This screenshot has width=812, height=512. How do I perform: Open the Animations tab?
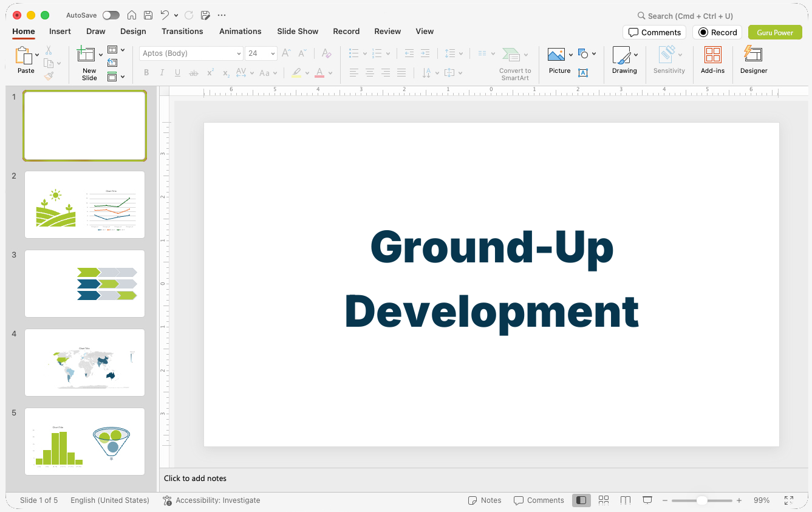241,31
